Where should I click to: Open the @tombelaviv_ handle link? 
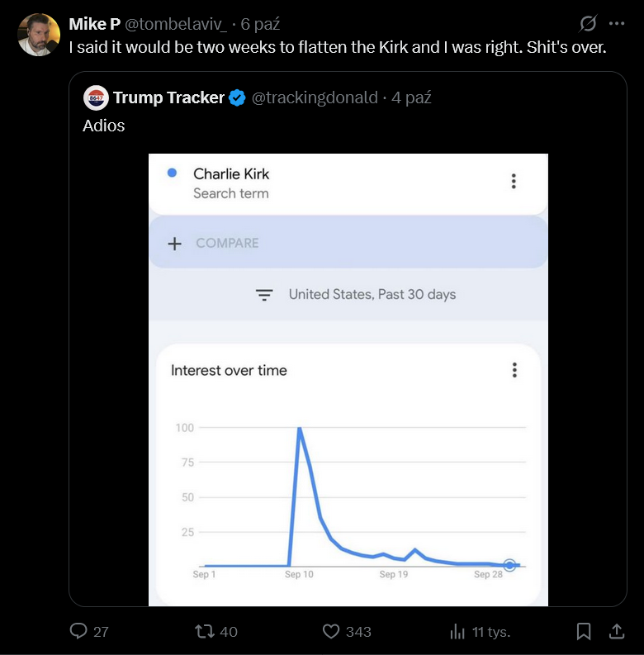pos(176,24)
